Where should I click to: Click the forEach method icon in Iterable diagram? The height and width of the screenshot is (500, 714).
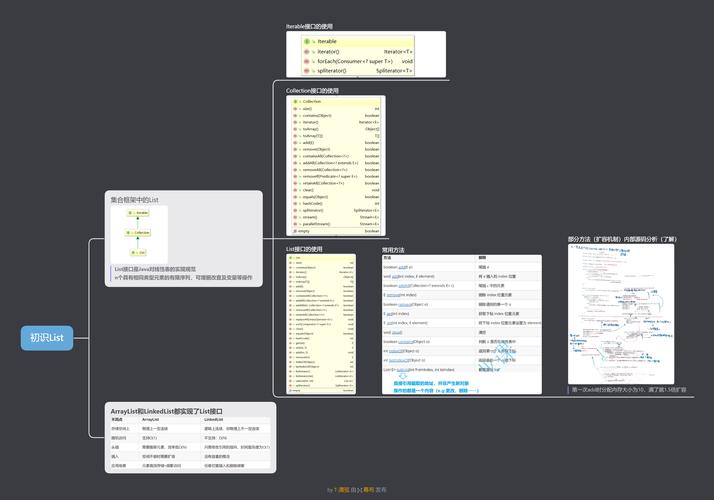[308, 61]
